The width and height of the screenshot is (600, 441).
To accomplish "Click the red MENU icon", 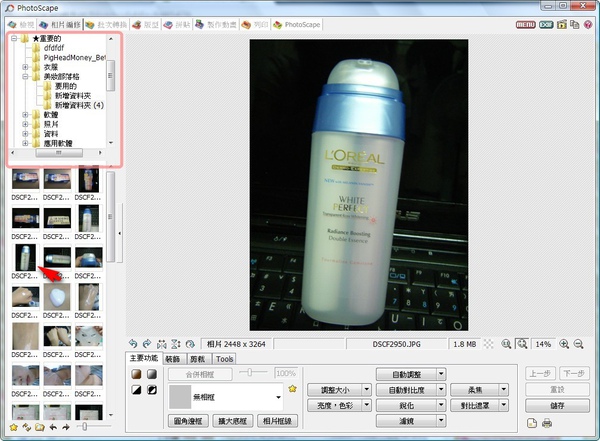I will [525, 24].
